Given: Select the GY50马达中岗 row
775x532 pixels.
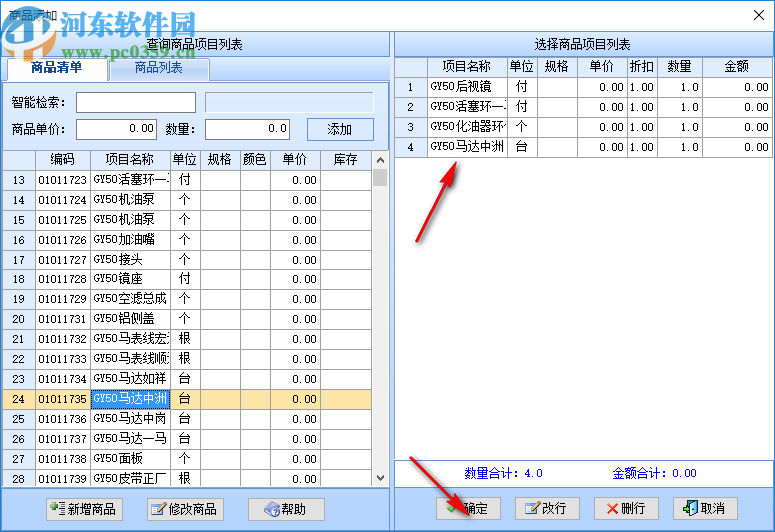Looking at the screenshot, I should pyautogui.click(x=187, y=419).
